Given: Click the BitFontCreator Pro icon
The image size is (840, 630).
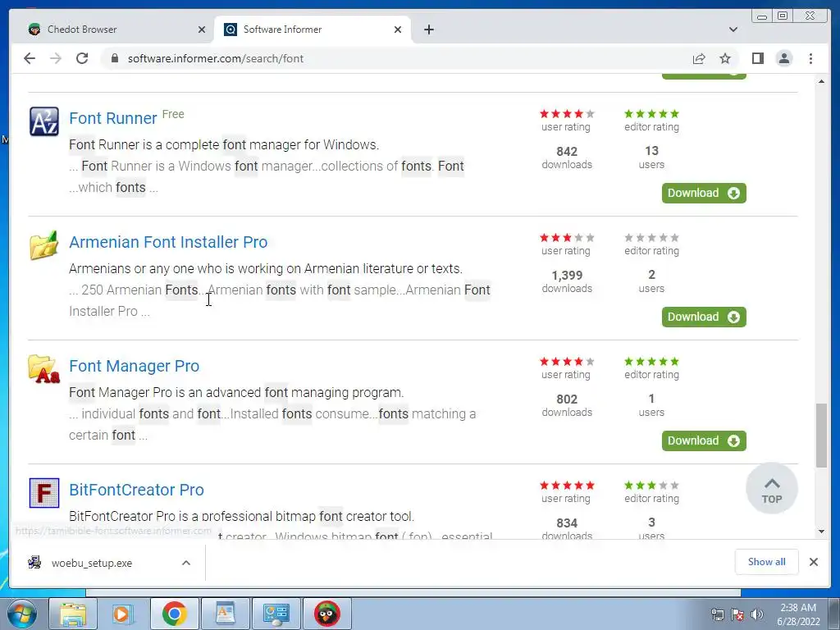Looking at the screenshot, I should coord(44,493).
